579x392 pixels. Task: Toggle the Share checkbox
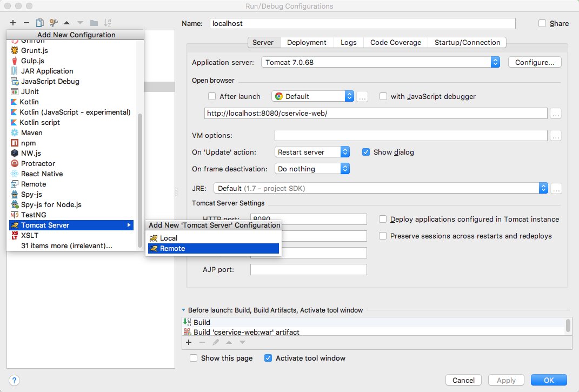[542, 24]
